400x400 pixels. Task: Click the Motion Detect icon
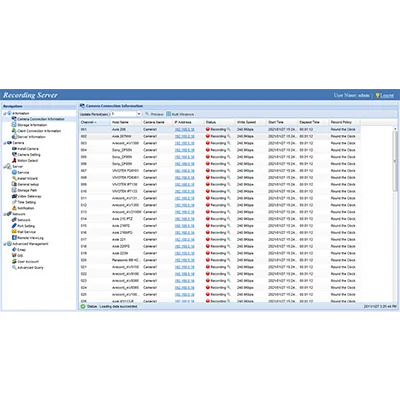(x=14, y=160)
